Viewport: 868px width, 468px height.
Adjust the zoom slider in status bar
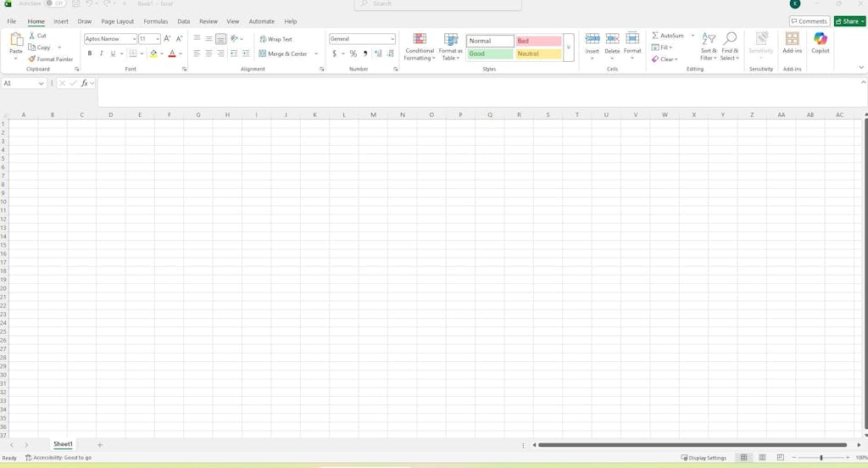(821, 458)
